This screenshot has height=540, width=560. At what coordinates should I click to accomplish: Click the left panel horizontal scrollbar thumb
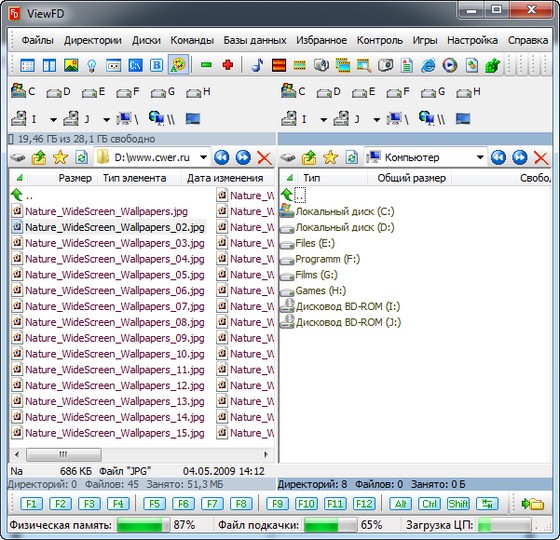pyautogui.click(x=64, y=454)
